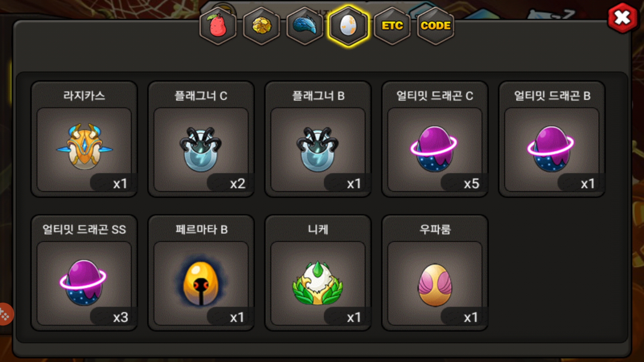Select the 얼티밋 드래곤 SS egg
This screenshot has width=644, height=362.
tap(83, 282)
